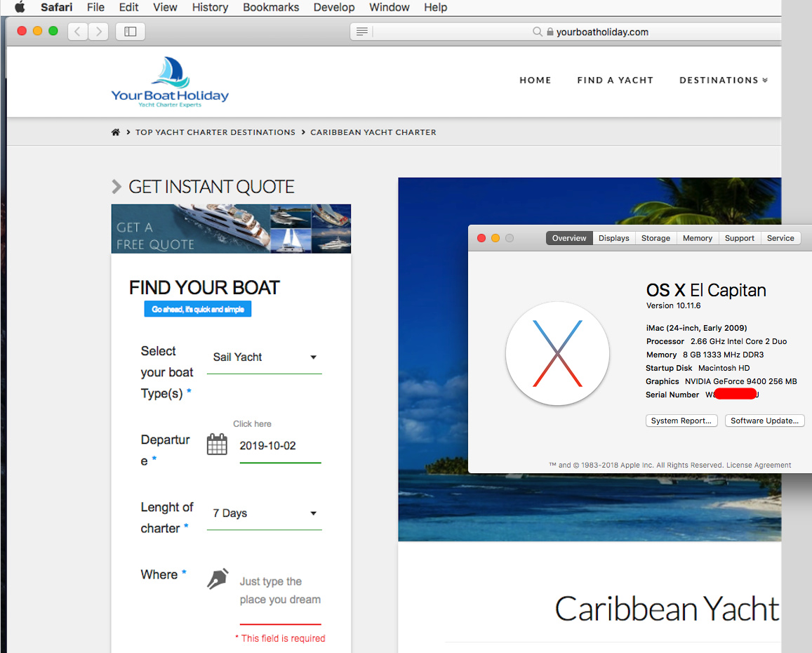812x653 pixels.
Task: Click Caribbean Yacht Charter breadcrumb
Action: tap(373, 132)
